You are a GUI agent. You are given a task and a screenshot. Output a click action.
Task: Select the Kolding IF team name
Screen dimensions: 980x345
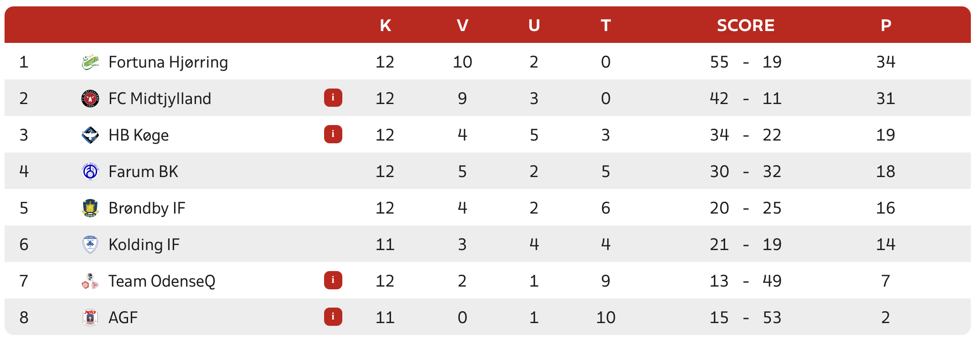[144, 245]
